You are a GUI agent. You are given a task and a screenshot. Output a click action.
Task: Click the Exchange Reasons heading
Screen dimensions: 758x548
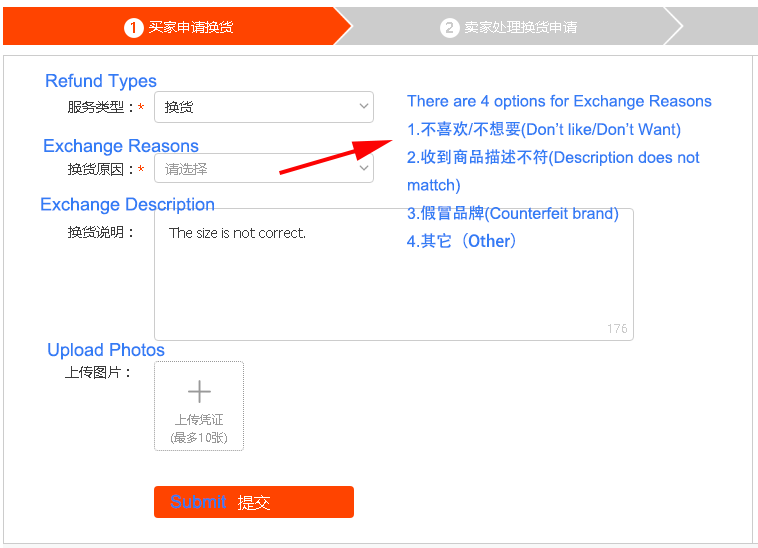tap(121, 146)
